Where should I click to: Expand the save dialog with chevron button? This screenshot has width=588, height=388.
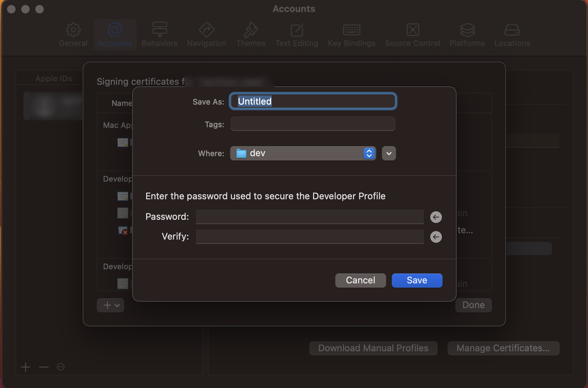(389, 153)
